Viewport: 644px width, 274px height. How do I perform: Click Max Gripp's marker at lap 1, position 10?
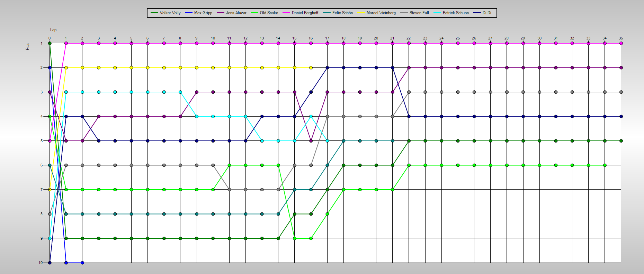pos(66,263)
